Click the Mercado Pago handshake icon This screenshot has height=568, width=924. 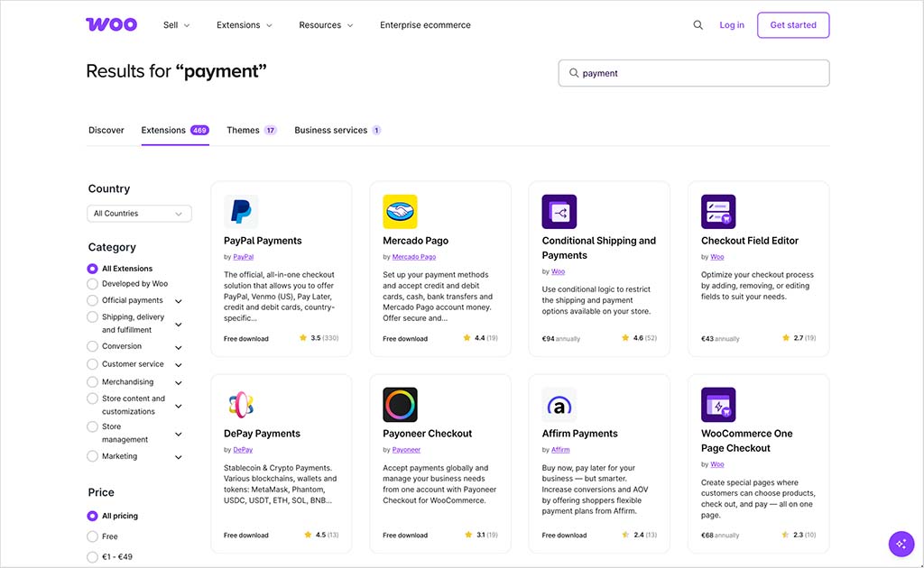(x=400, y=211)
